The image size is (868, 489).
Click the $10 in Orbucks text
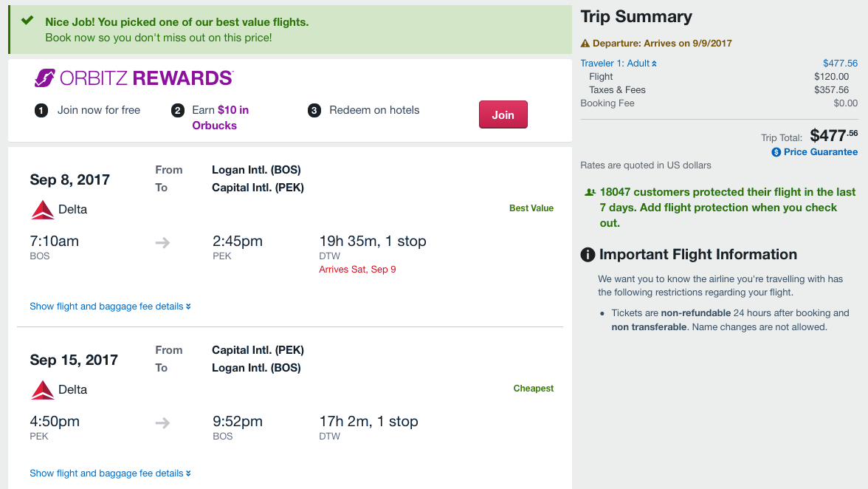point(221,117)
